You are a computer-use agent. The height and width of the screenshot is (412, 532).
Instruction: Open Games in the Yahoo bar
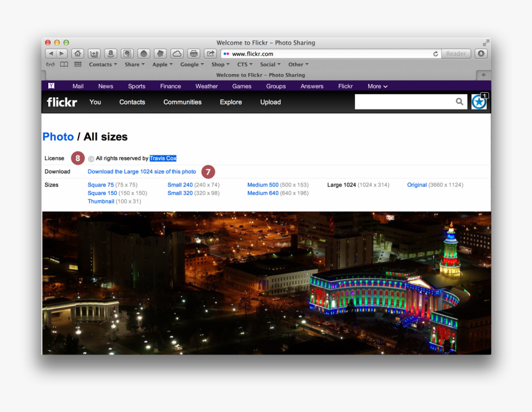tap(242, 86)
